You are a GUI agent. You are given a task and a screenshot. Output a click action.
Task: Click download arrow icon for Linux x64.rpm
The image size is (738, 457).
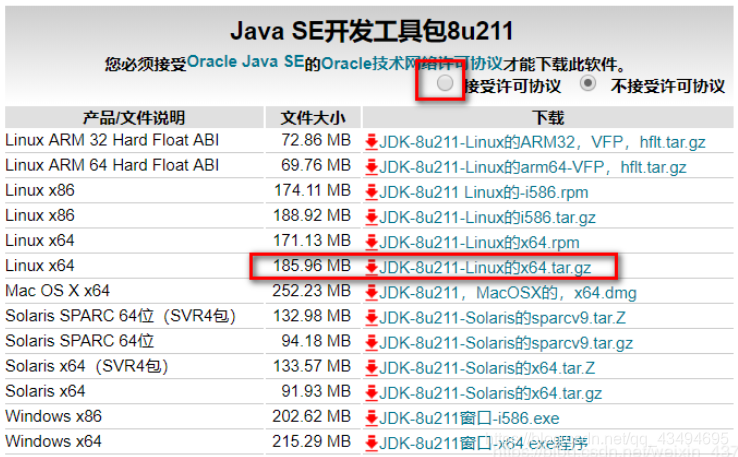coord(371,242)
